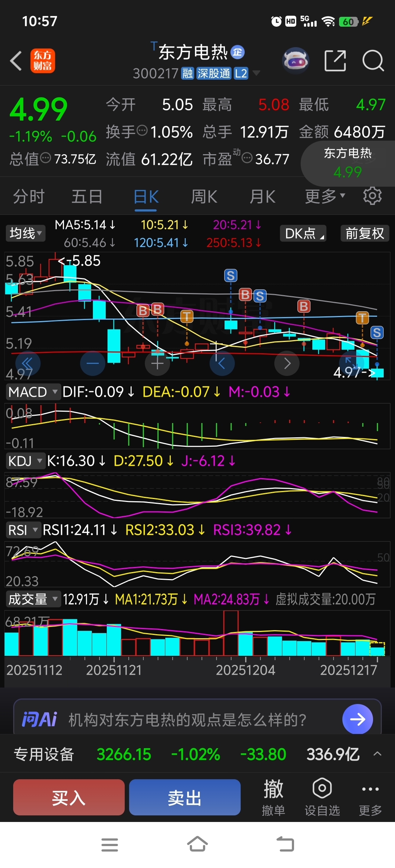
Task: Open Android recent apps menu button
Action: point(110,845)
